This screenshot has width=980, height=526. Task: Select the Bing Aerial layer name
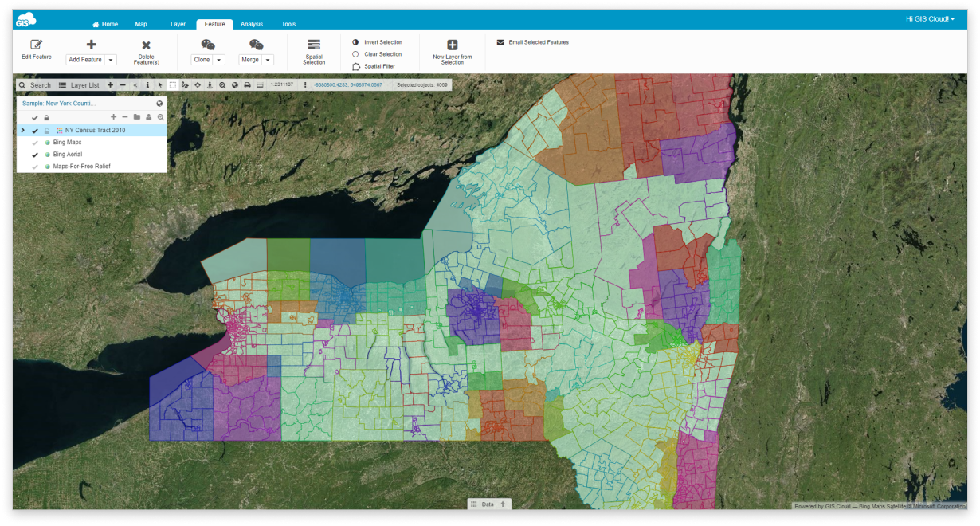point(68,155)
